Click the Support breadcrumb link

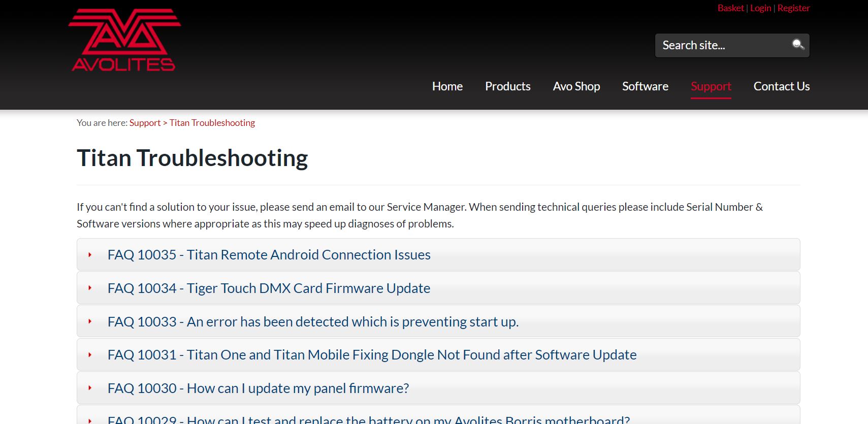[x=145, y=123]
